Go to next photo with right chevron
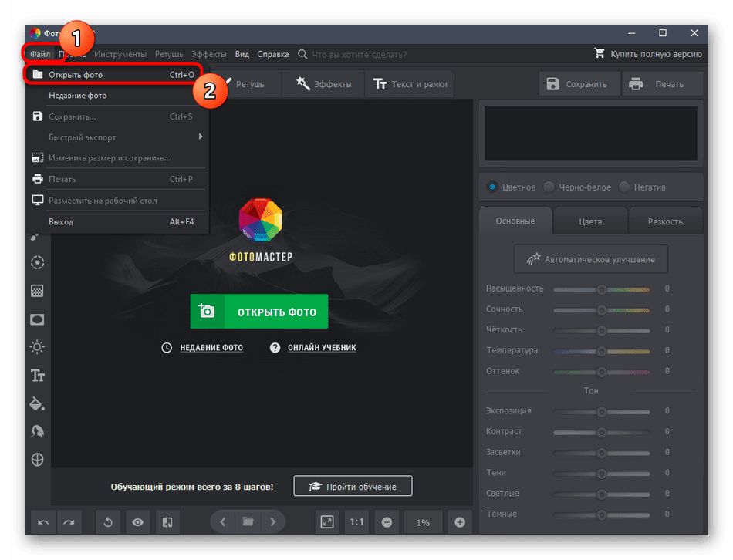 pos(272,521)
